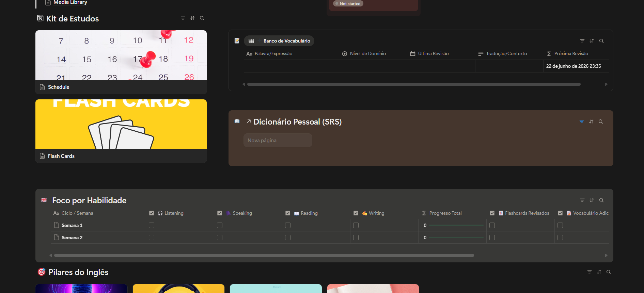
Task: Click the arrow icon before Dicionário Pessoal title
Action: click(x=249, y=121)
